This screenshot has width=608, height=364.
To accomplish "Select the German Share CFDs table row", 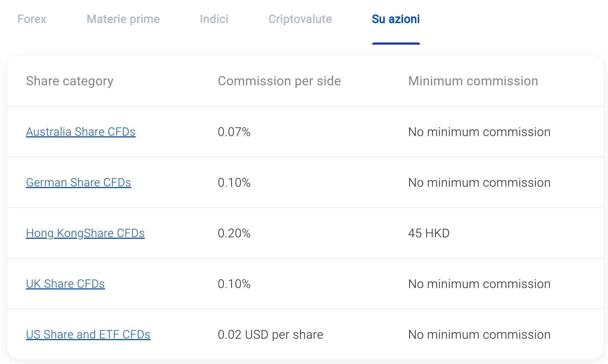I will pyautogui.click(x=303, y=183).
